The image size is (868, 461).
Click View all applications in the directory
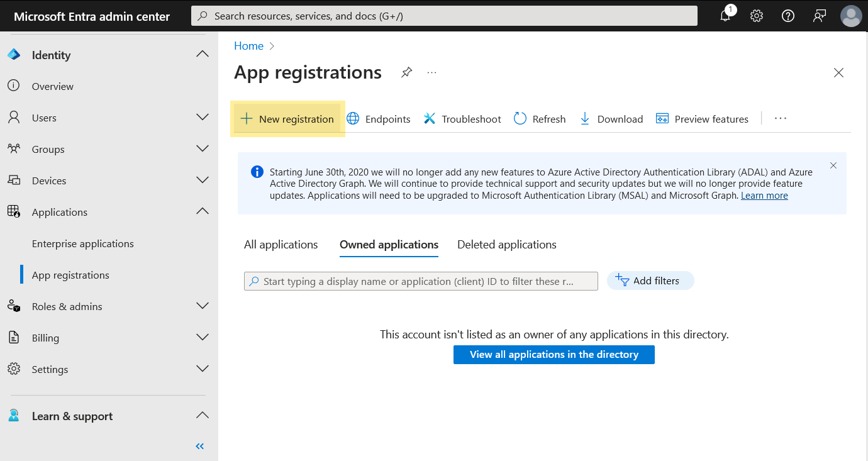[x=554, y=355]
